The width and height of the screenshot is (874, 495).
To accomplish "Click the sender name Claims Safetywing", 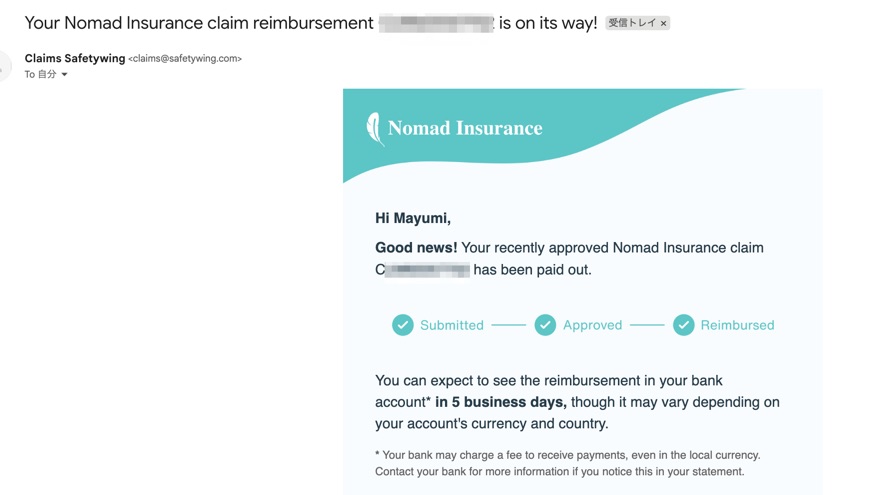I will click(x=75, y=58).
